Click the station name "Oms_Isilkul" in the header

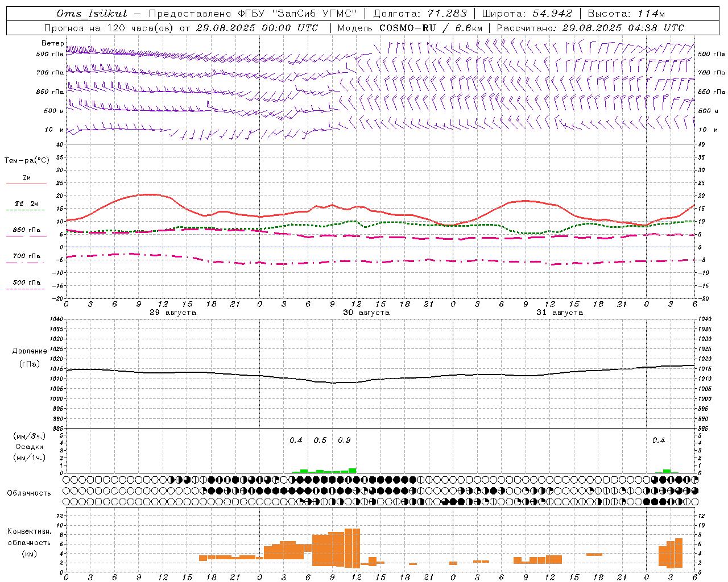click(x=92, y=14)
